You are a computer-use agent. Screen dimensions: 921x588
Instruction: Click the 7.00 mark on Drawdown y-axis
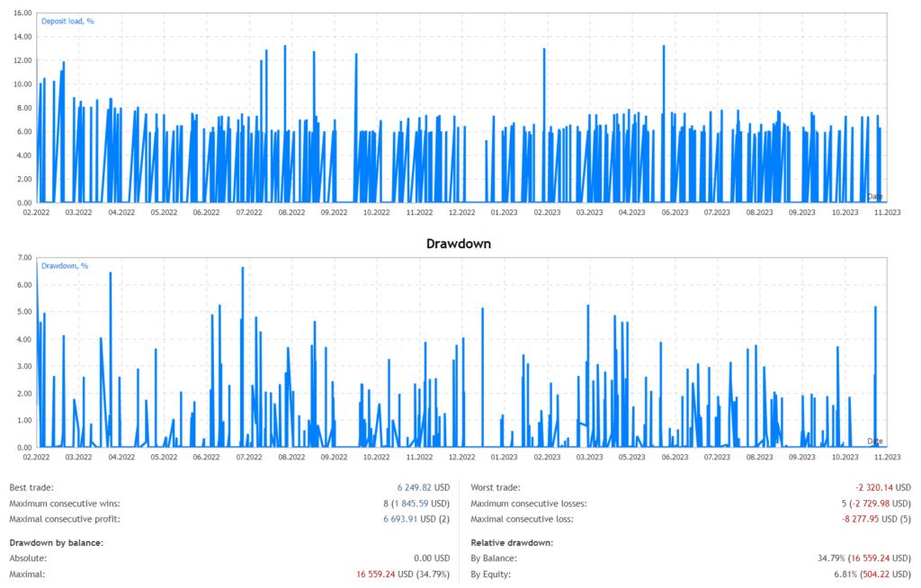coord(25,258)
